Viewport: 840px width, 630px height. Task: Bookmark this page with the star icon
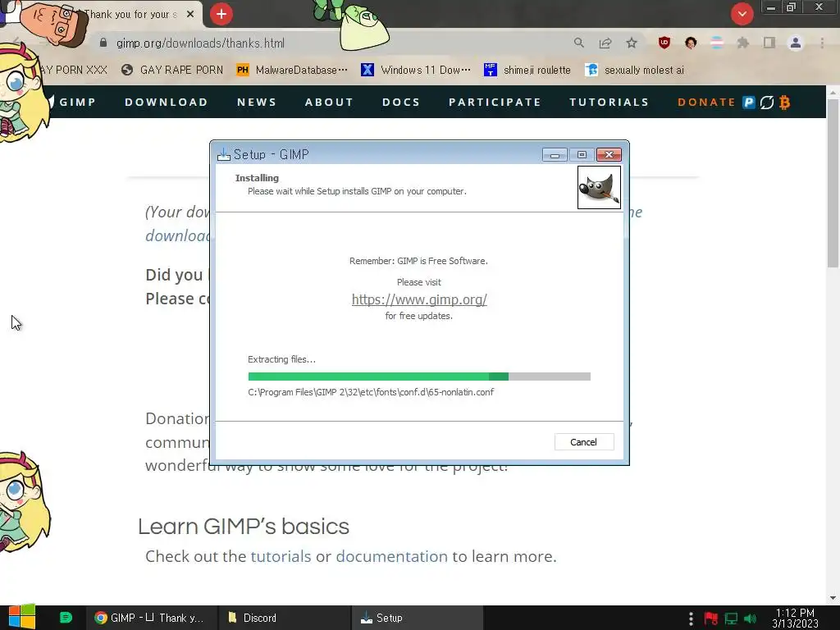(632, 43)
